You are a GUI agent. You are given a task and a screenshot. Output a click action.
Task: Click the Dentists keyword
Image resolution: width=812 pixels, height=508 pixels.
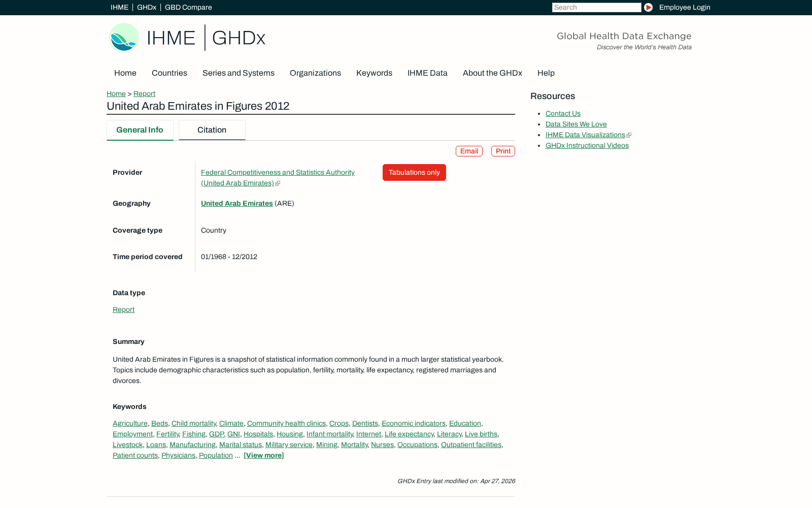coord(365,423)
